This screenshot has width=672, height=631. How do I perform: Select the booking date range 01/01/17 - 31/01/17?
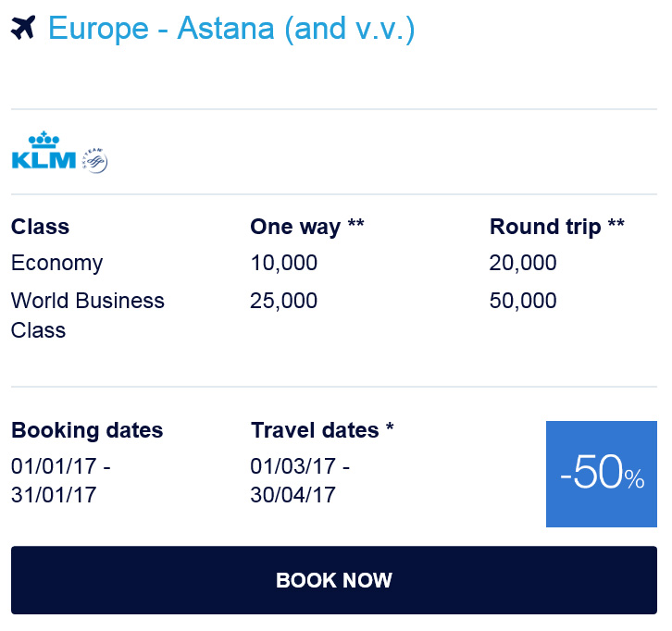[x=60, y=480]
